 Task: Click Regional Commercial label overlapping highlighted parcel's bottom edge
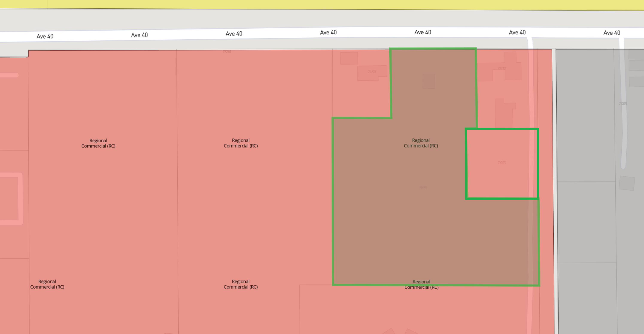click(421, 284)
